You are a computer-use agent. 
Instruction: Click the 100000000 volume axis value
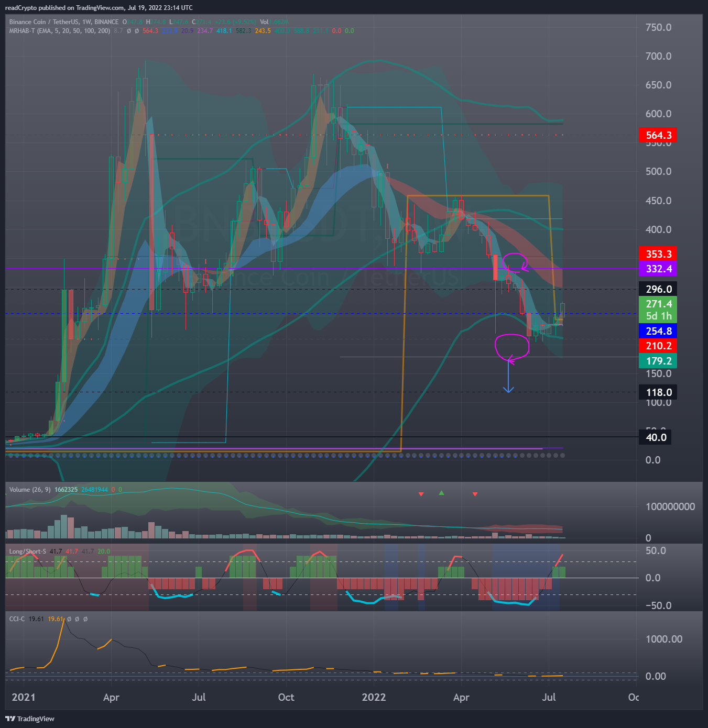[x=670, y=506]
